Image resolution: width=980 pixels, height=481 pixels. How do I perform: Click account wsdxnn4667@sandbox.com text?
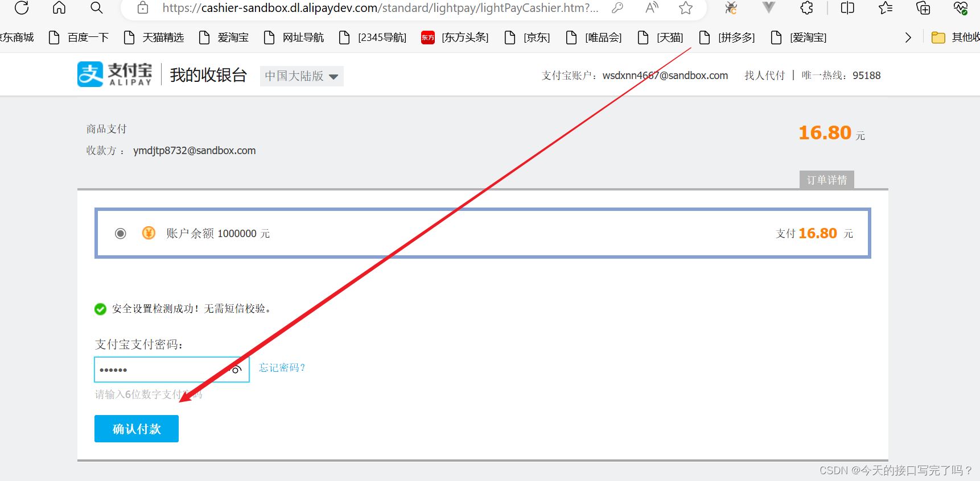pos(665,76)
